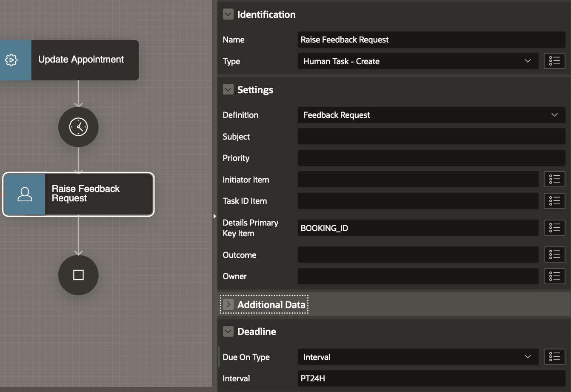Viewport: 571px width, 392px height.
Task: Collapse the Identification section
Action: pyautogui.click(x=228, y=14)
